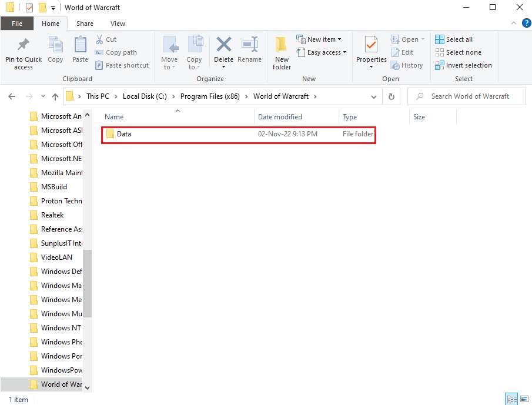This screenshot has width=532, height=405.
Task: Switch to Details view icon in status bar
Action: tap(511, 399)
